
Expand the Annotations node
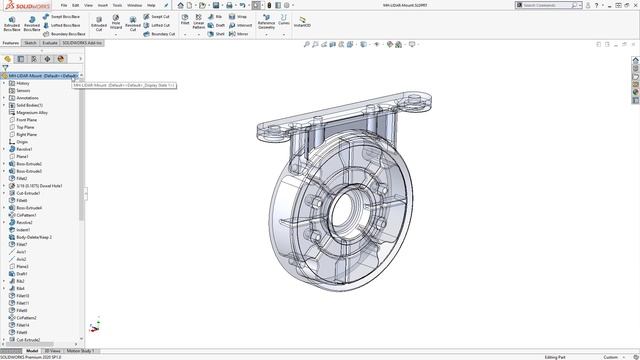(4, 98)
